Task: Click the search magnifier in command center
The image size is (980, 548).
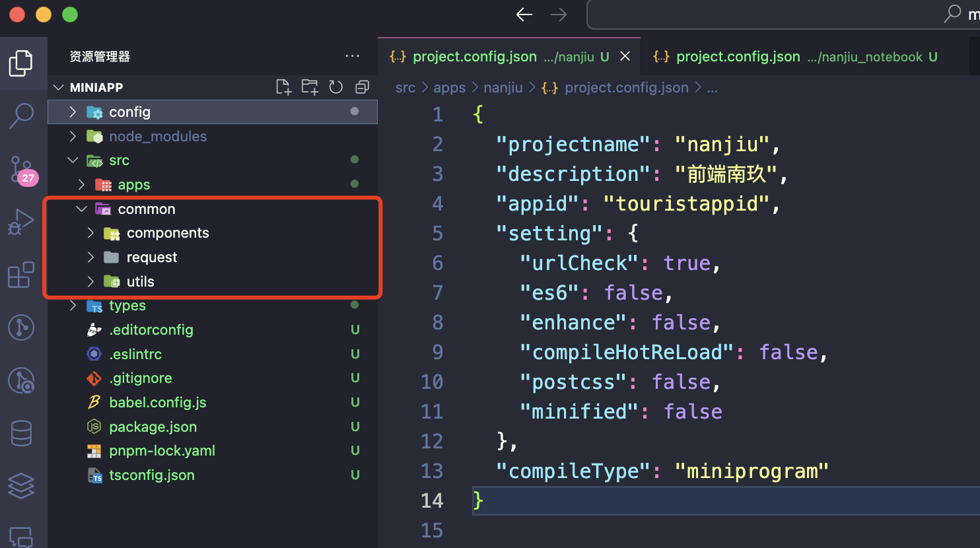Action: (952, 14)
